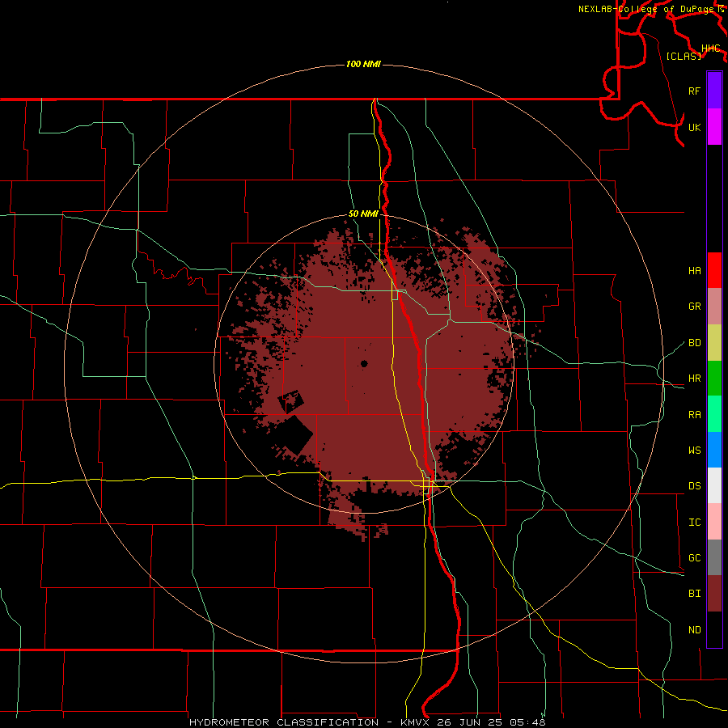Click the radar site black dot

tap(364, 363)
